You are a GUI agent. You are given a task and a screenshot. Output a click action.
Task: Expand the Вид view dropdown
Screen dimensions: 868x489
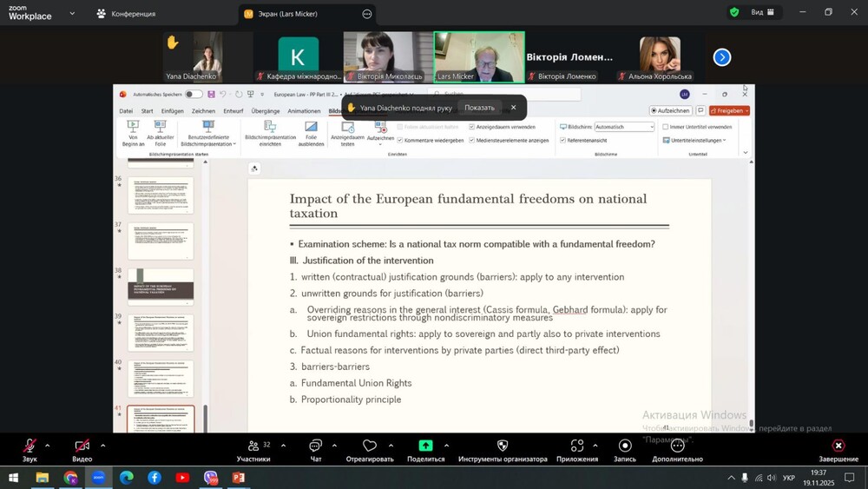point(763,12)
